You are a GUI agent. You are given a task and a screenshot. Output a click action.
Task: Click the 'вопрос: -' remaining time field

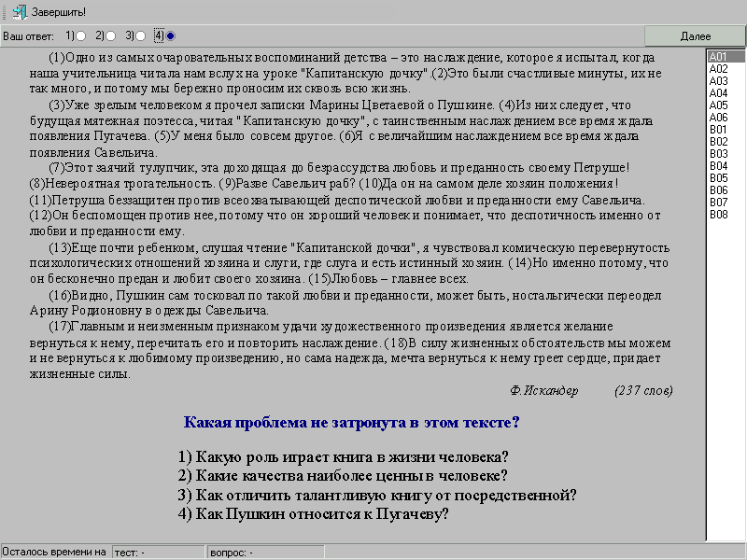click(x=266, y=553)
